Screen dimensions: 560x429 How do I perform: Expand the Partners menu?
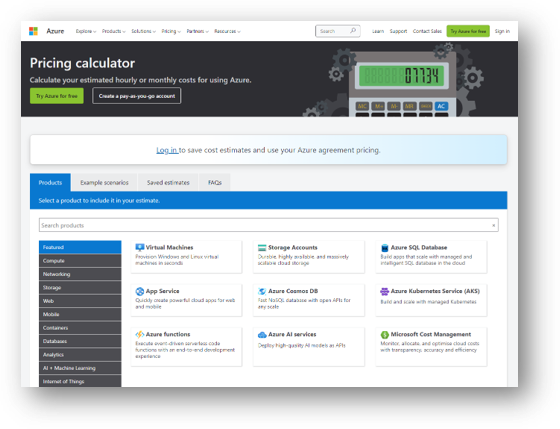(x=198, y=31)
